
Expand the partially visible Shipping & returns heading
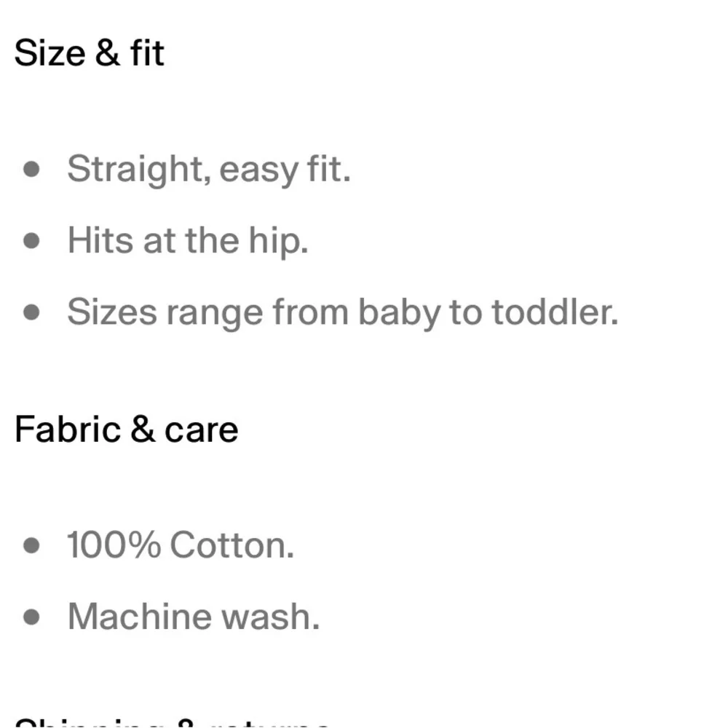(173, 722)
